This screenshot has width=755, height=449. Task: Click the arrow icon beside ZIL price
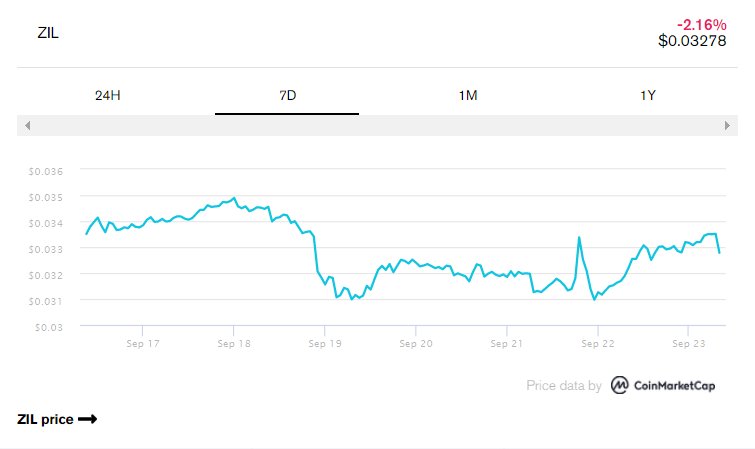(87, 420)
